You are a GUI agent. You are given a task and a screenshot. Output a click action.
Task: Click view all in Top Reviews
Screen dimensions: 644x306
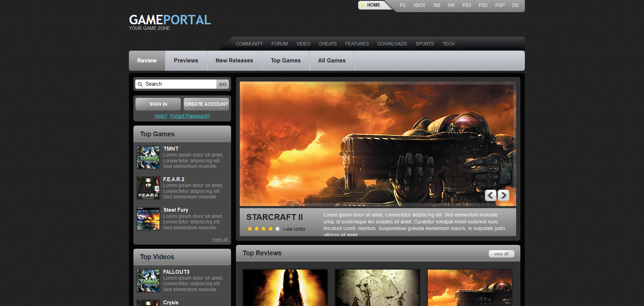click(501, 254)
